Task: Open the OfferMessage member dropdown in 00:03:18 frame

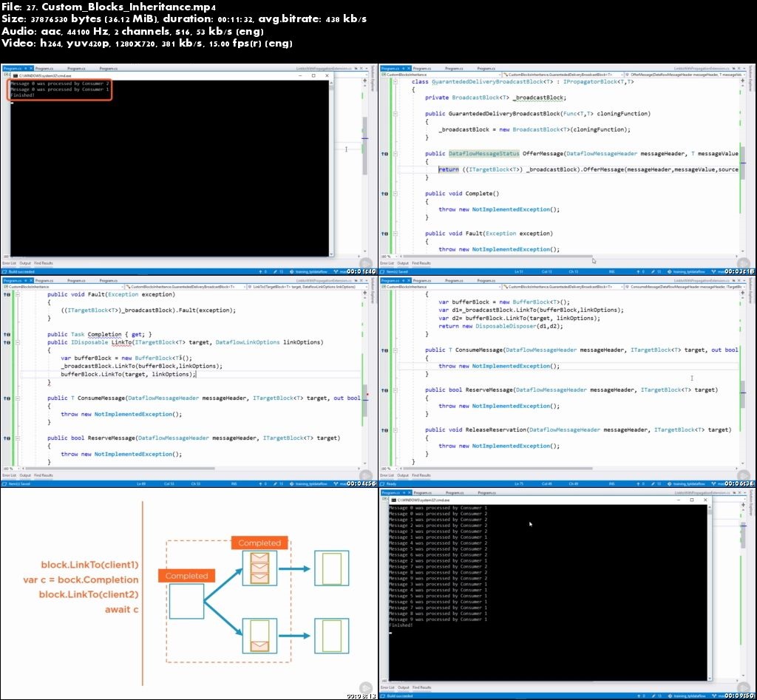Action: coord(684,75)
